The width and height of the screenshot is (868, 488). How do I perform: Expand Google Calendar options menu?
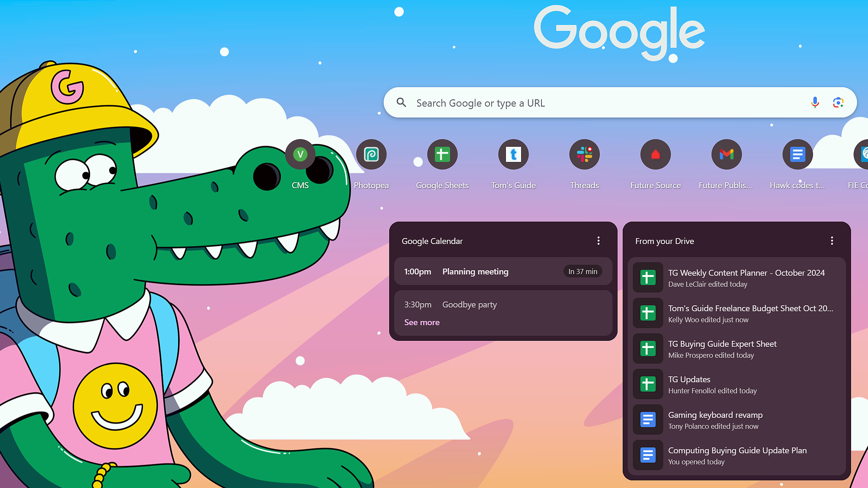point(599,240)
